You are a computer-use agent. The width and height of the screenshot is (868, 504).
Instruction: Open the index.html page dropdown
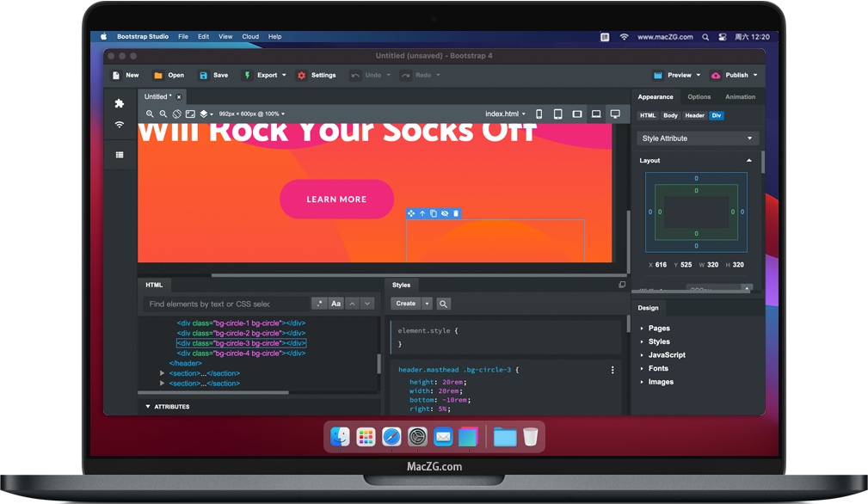[x=505, y=114]
